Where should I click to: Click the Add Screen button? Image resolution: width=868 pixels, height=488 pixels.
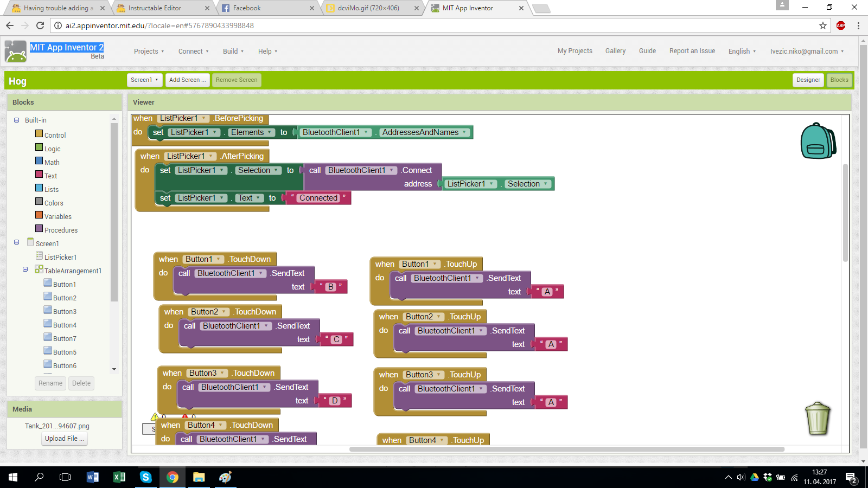(187, 80)
